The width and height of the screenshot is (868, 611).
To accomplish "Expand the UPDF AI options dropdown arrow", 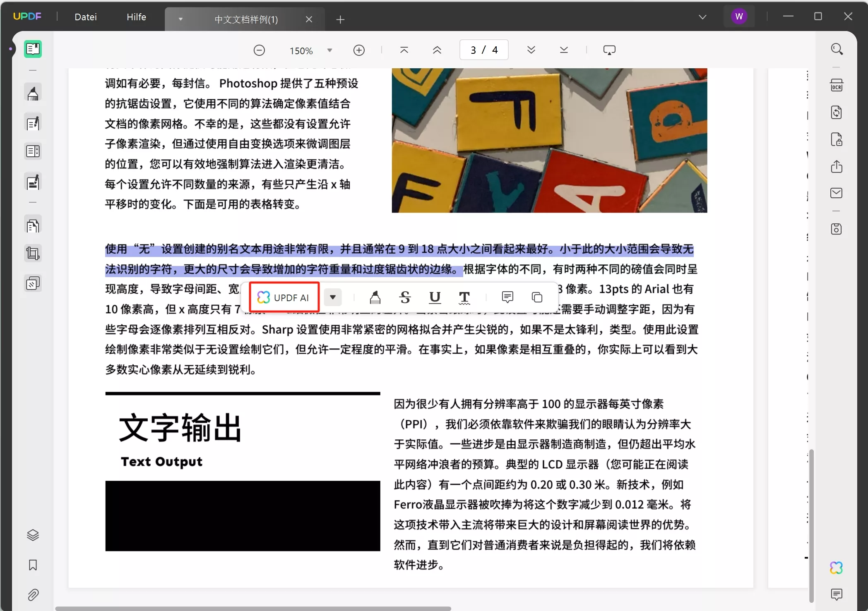I will pos(333,297).
